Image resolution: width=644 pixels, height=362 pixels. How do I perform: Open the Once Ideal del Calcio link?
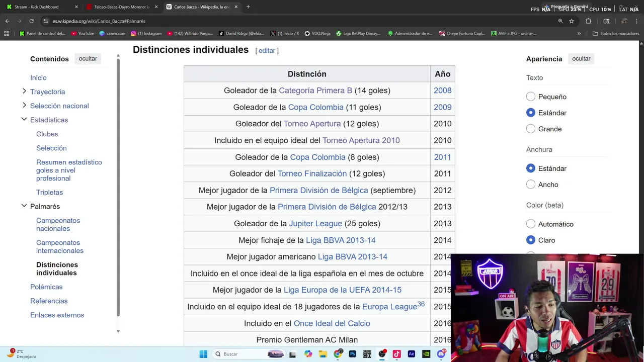pyautogui.click(x=332, y=323)
